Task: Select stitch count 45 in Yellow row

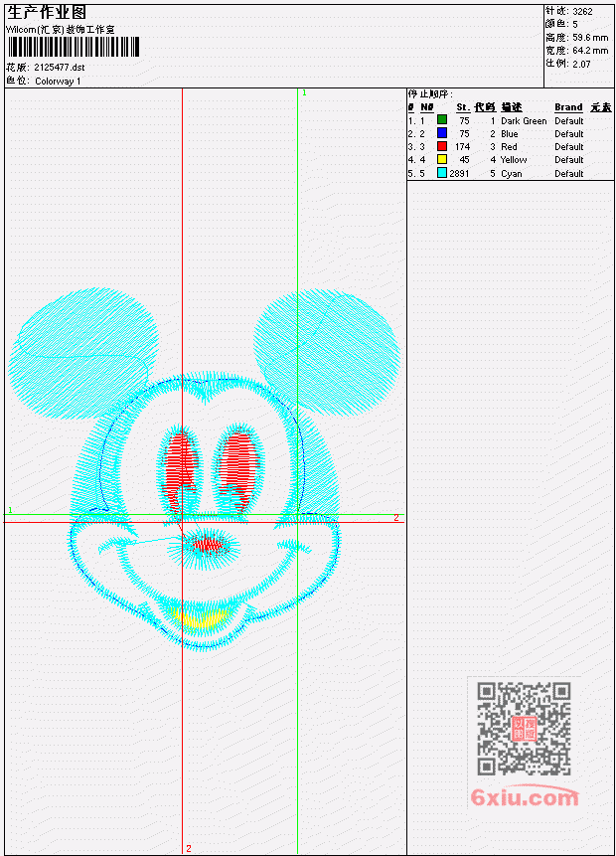Action: click(464, 160)
